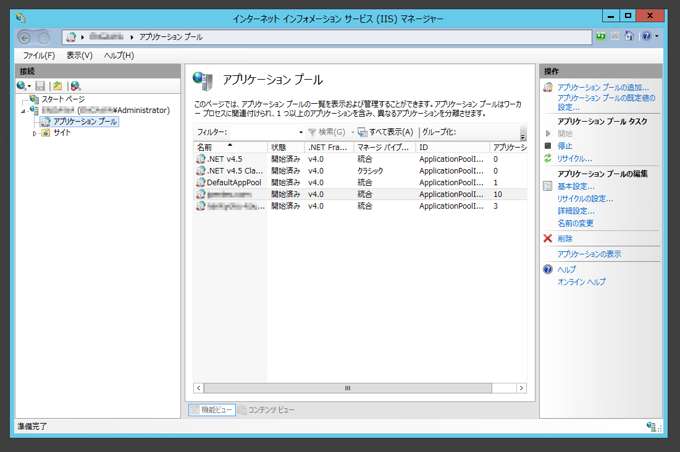Image resolution: width=680 pixels, height=452 pixels.
Task: Click the connect globe icon in Connections toolbar
Action: click(21, 85)
